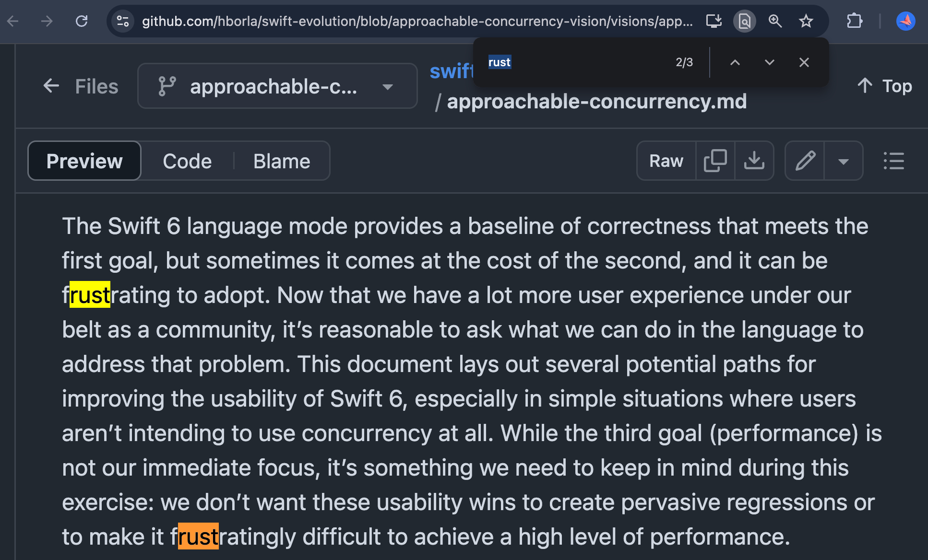Click the zoom magnifier icon in address bar
Viewport: 928px width, 560px height.
tap(775, 21)
